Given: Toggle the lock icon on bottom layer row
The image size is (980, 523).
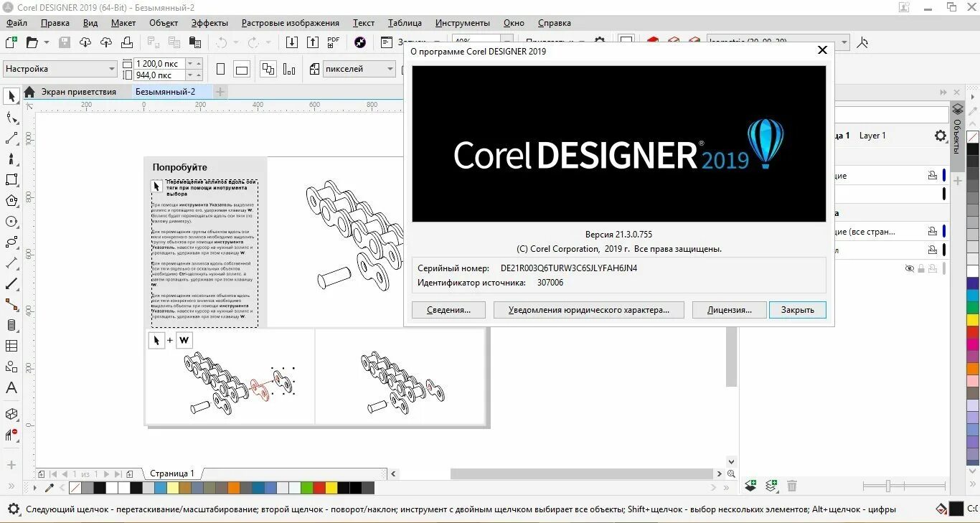Looking at the screenshot, I should (x=921, y=268).
